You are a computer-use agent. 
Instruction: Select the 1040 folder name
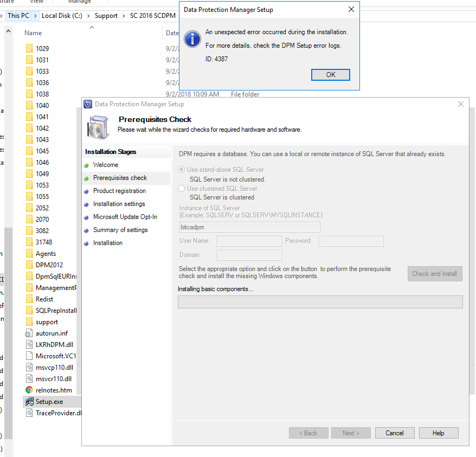[x=42, y=105]
